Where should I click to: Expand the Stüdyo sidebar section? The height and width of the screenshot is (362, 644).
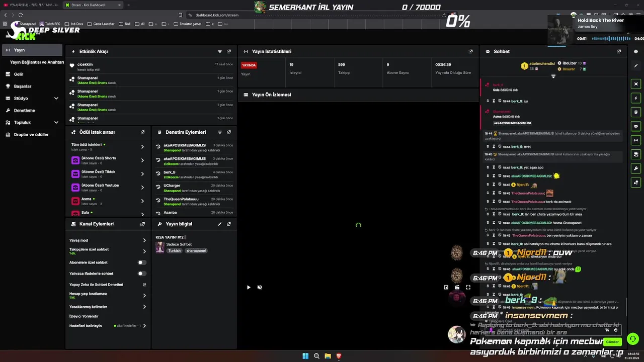pos(56,99)
